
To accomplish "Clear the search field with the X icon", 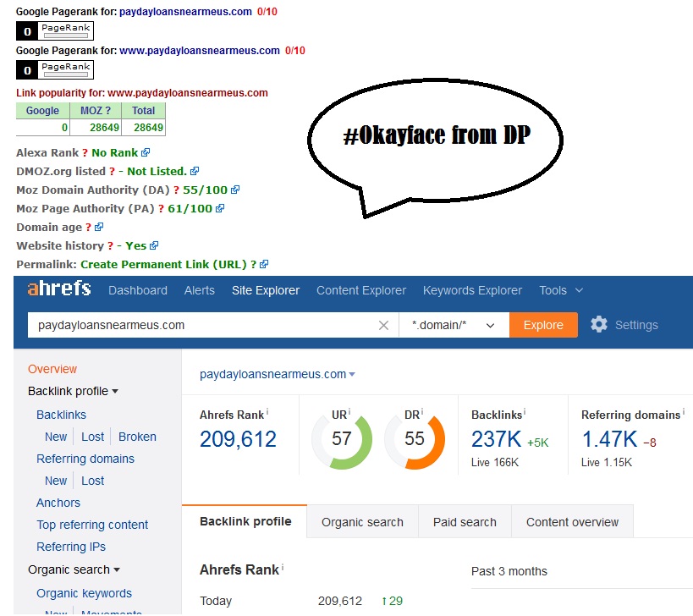I will coord(383,326).
